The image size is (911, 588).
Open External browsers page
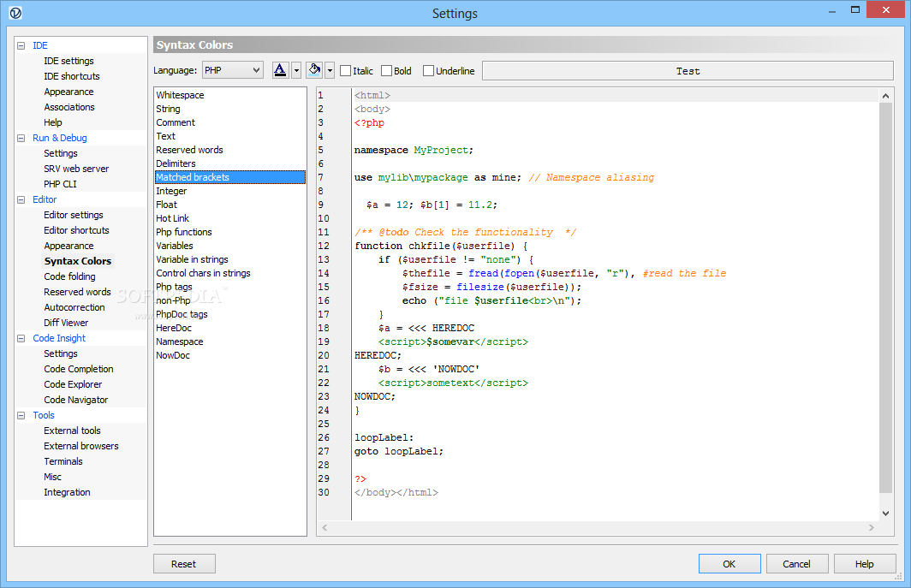click(x=80, y=446)
